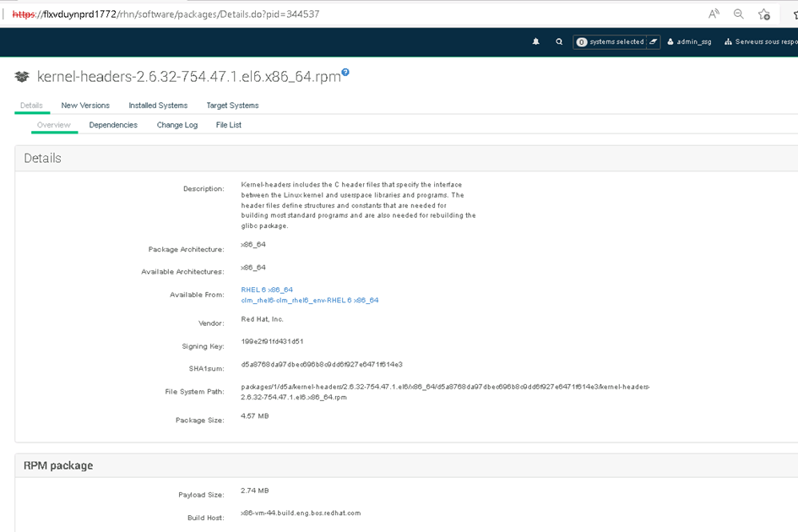Add page to favorites star icon

[763, 14]
